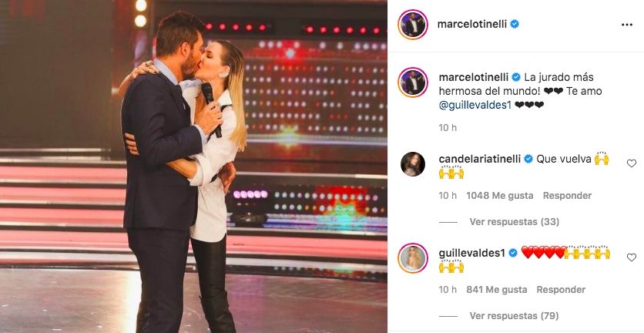Click marcelotinelli's profile picture in the header
This screenshot has width=644, height=333.
pos(413,24)
